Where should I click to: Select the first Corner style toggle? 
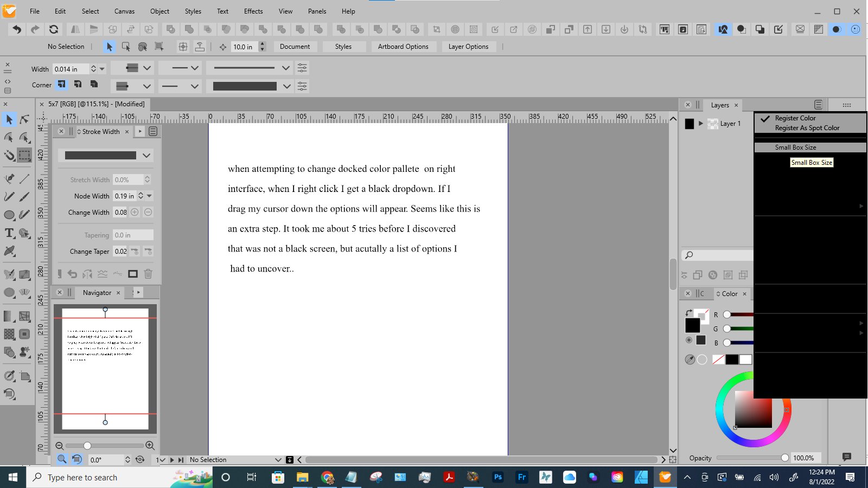click(x=62, y=85)
